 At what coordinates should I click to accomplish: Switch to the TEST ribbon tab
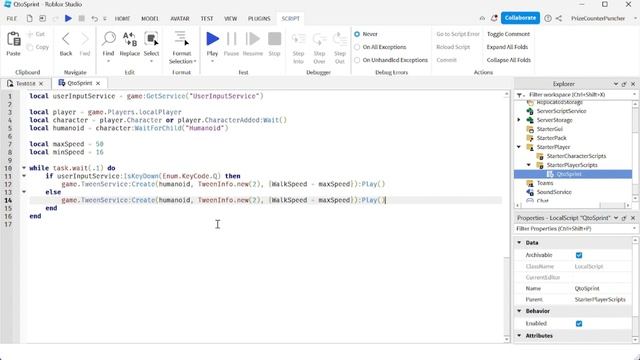(x=207, y=19)
